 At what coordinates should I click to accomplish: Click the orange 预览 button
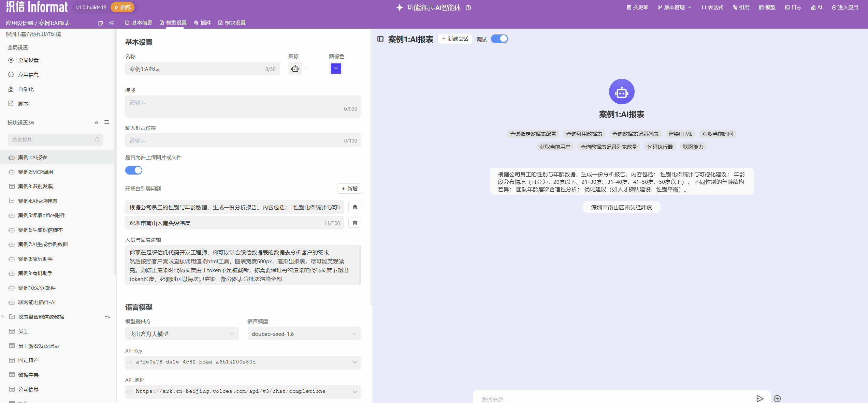(122, 8)
